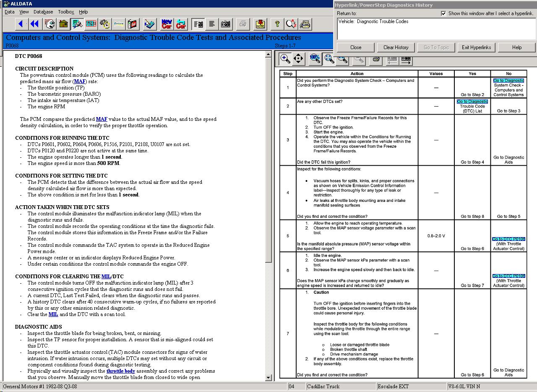The image size is (537, 392).
Task: Select the zoom-in magnifier tool
Action: coord(285,59)
